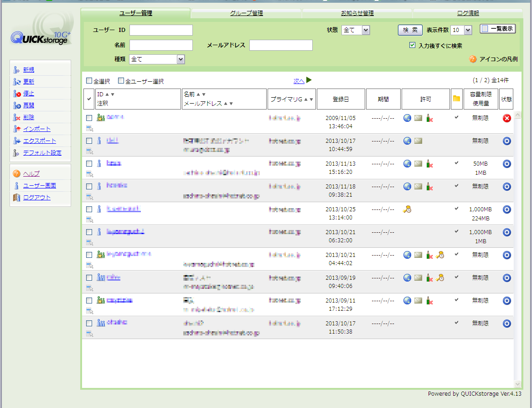Select checkbox of the 2013/10/25 row
This screenshot has height=408, width=532.
[89, 209]
